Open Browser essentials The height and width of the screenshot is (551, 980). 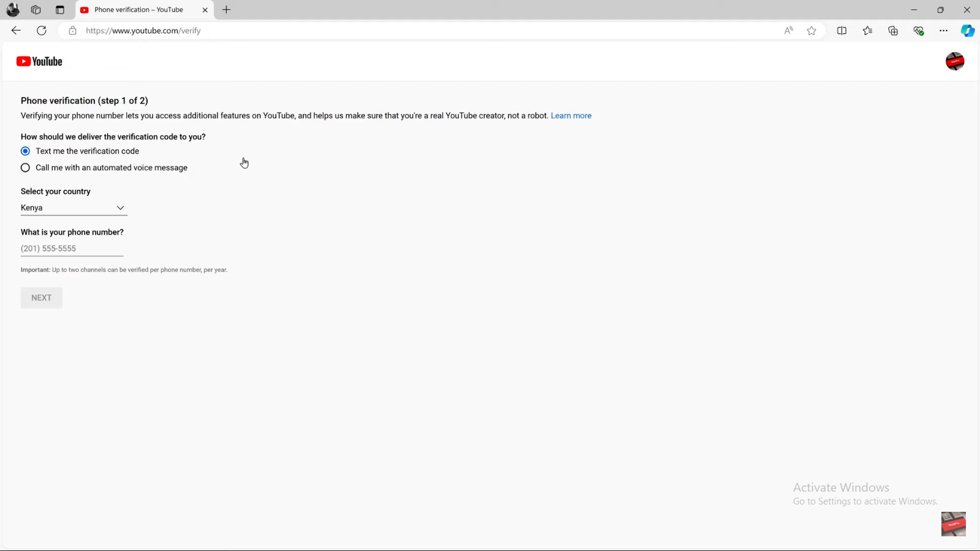click(x=918, y=31)
